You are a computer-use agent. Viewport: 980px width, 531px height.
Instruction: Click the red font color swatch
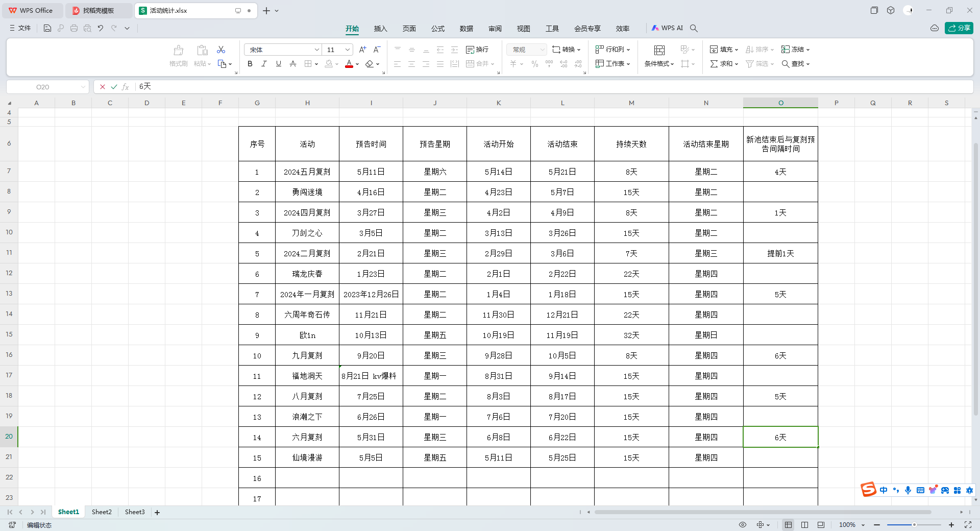click(x=349, y=64)
